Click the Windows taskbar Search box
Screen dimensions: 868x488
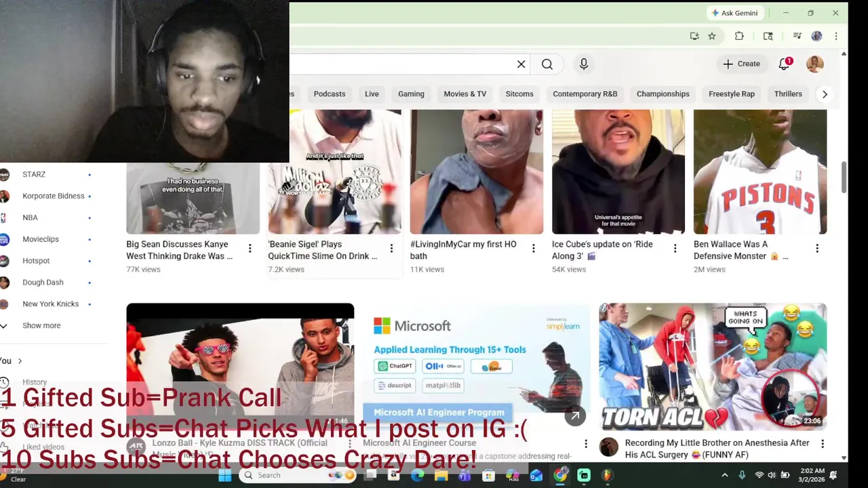click(298, 475)
